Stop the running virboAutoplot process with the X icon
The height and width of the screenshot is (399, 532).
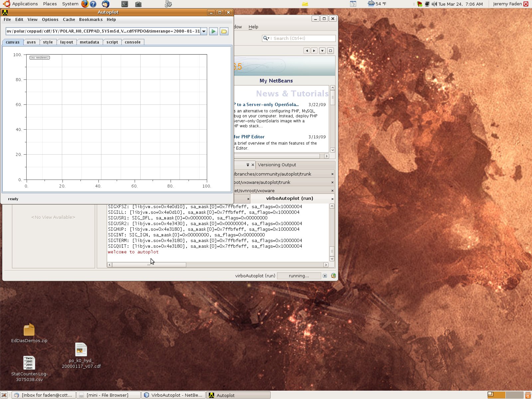[325, 276]
